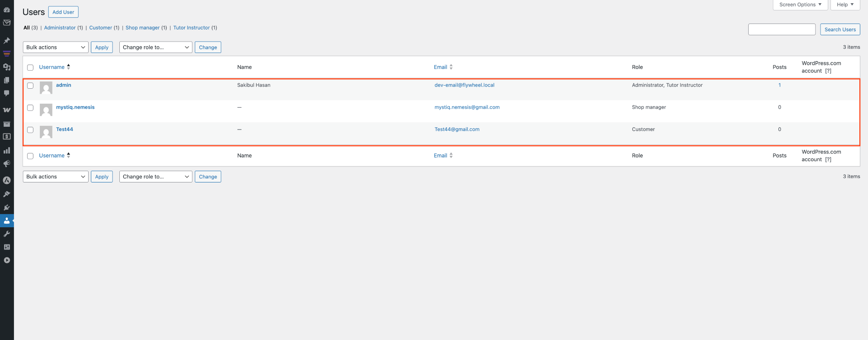Open the Dashboard gauge icon in the sidebar
868x340 pixels.
click(x=7, y=10)
